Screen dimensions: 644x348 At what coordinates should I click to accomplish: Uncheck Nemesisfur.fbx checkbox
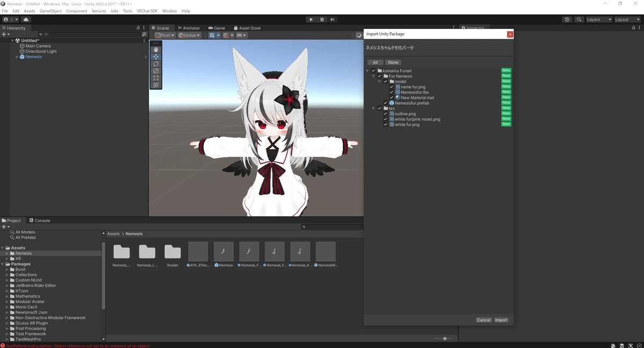(x=391, y=92)
